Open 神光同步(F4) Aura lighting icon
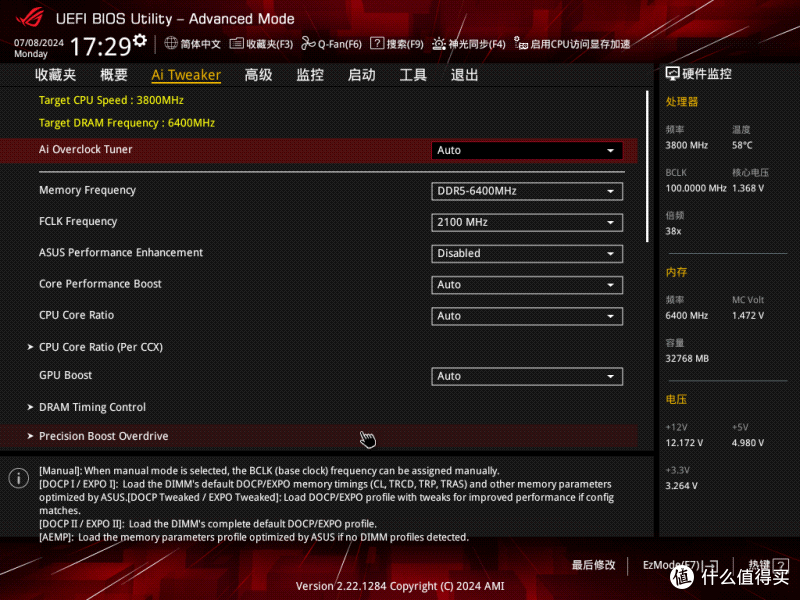Screen dimensions: 800x600 (x=439, y=44)
